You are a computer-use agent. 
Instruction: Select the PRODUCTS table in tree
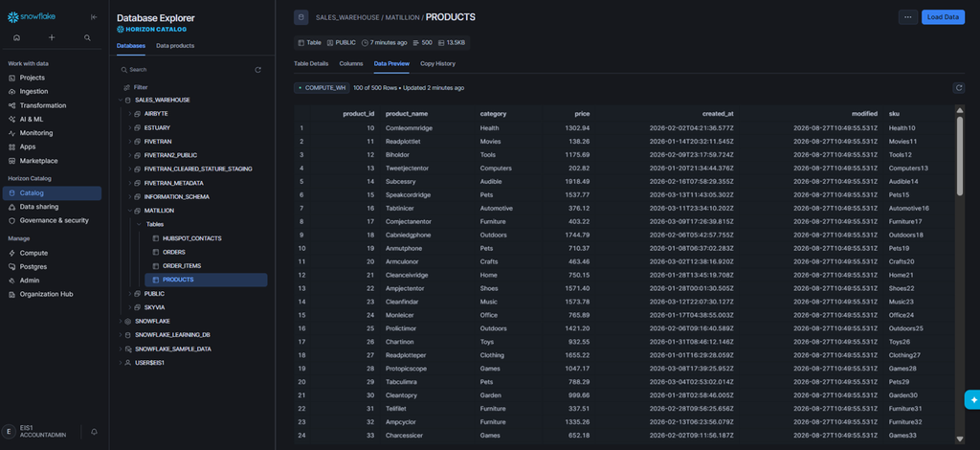click(207, 280)
